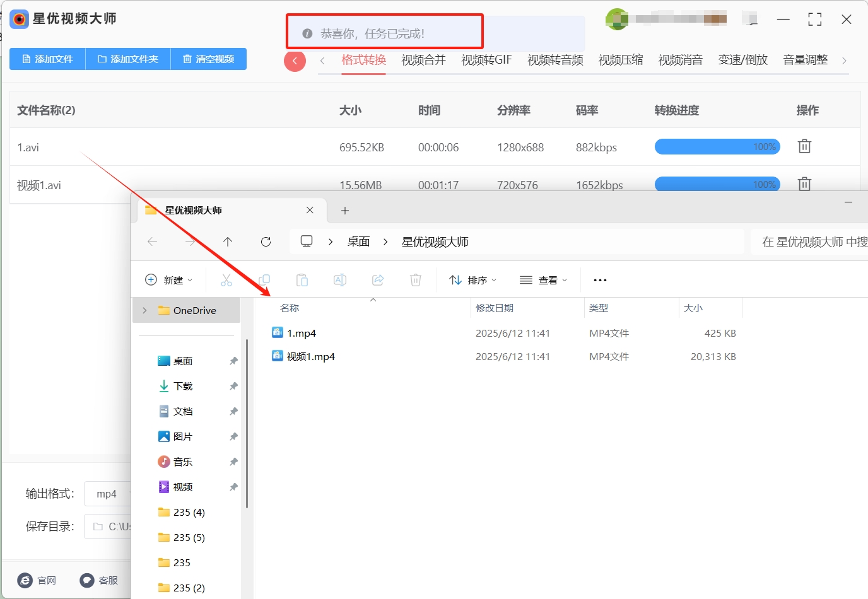Show earlier tabs with the left chevron

[x=322, y=61]
